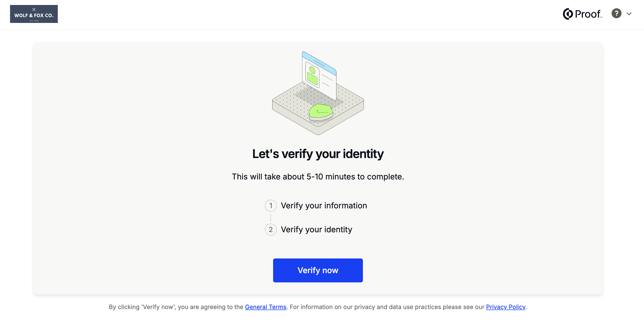
Task: Click the step 1 number circle
Action: click(x=271, y=206)
